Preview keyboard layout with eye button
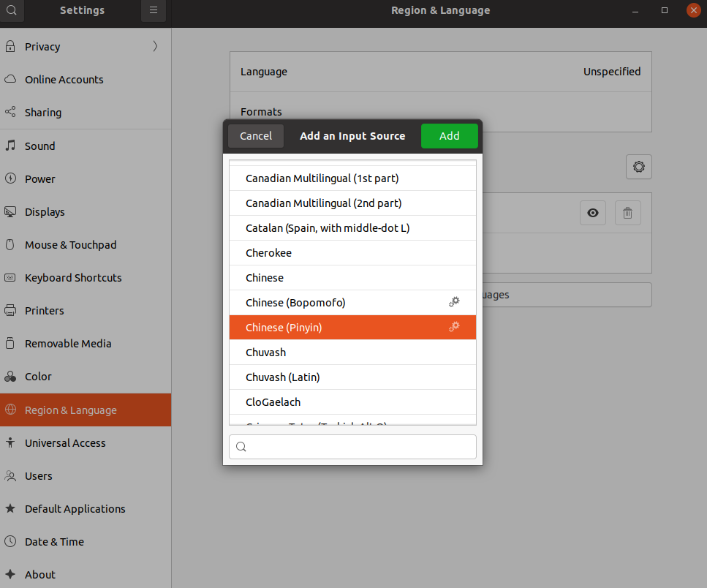 pos(592,213)
